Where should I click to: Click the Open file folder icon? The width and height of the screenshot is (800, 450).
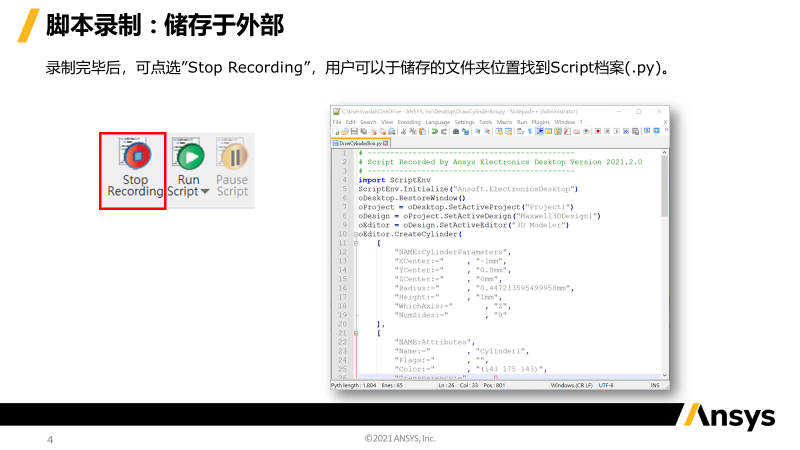click(345, 132)
